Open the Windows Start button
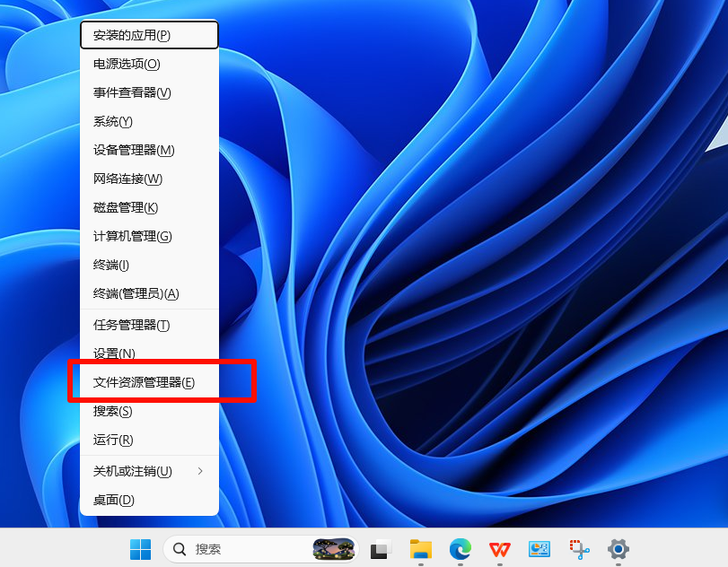 140,549
